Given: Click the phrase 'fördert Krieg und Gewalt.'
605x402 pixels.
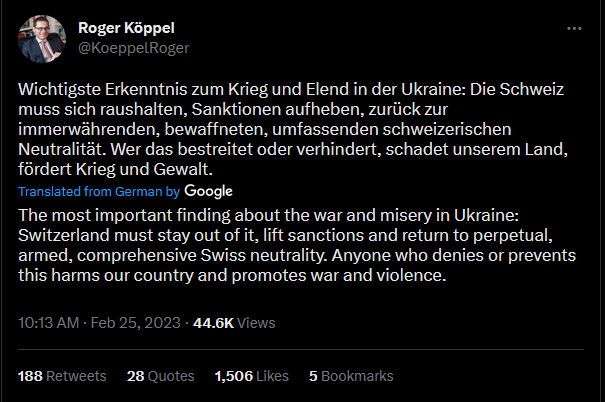Looking at the screenshot, I should click(115, 169).
